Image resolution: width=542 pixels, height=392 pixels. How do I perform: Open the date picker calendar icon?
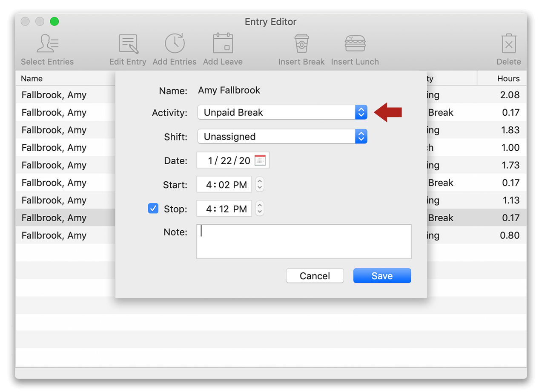[x=260, y=160]
